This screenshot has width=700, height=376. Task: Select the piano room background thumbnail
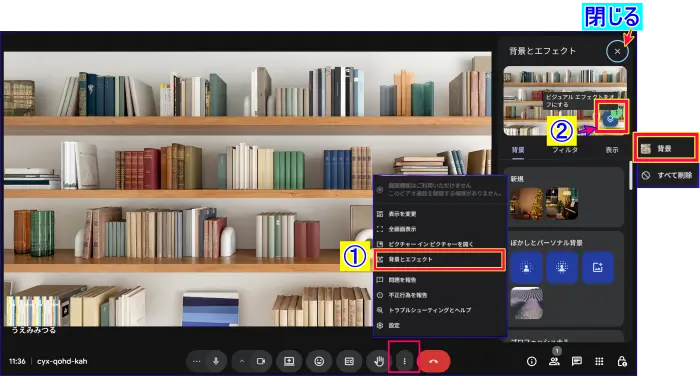[562, 204]
